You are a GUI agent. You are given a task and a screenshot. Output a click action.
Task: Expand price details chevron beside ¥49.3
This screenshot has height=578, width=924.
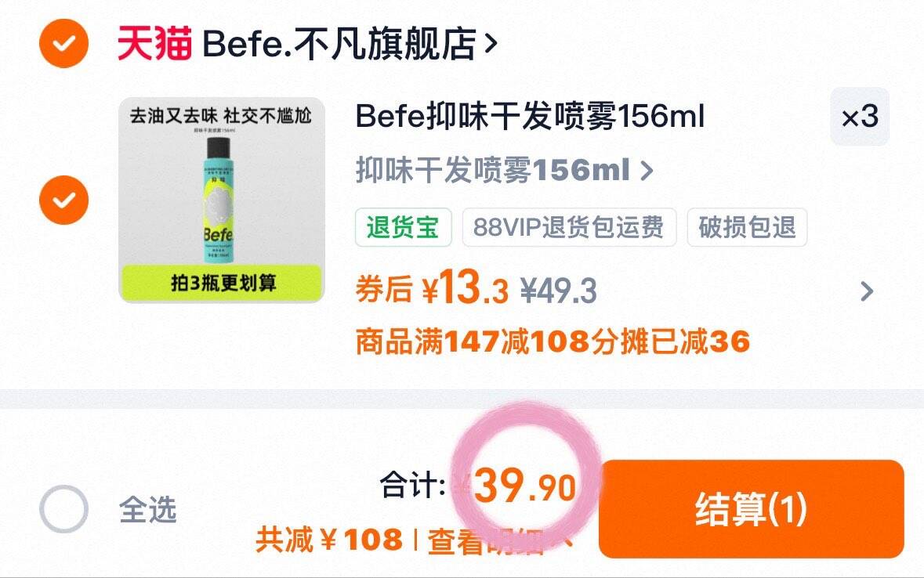(x=867, y=291)
